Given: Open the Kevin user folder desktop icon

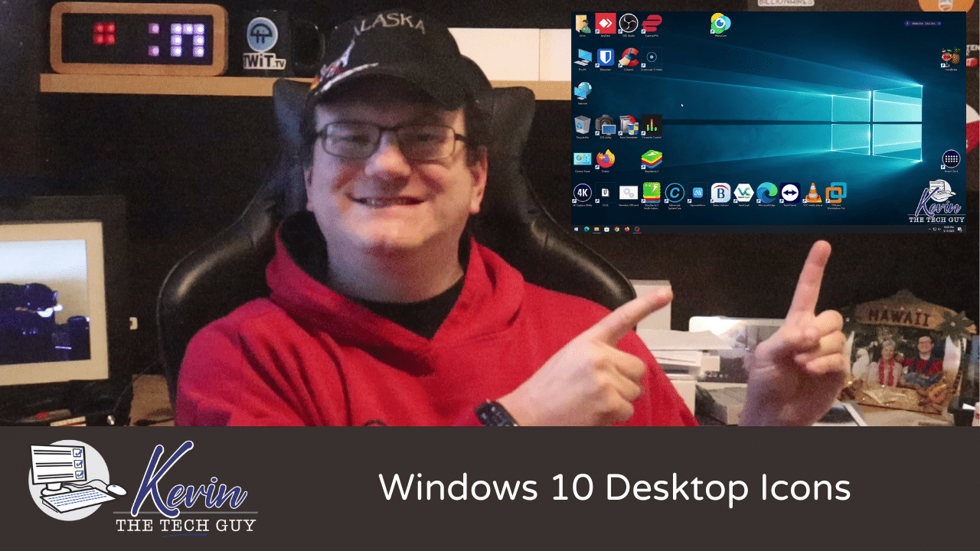Looking at the screenshot, I should click(583, 24).
